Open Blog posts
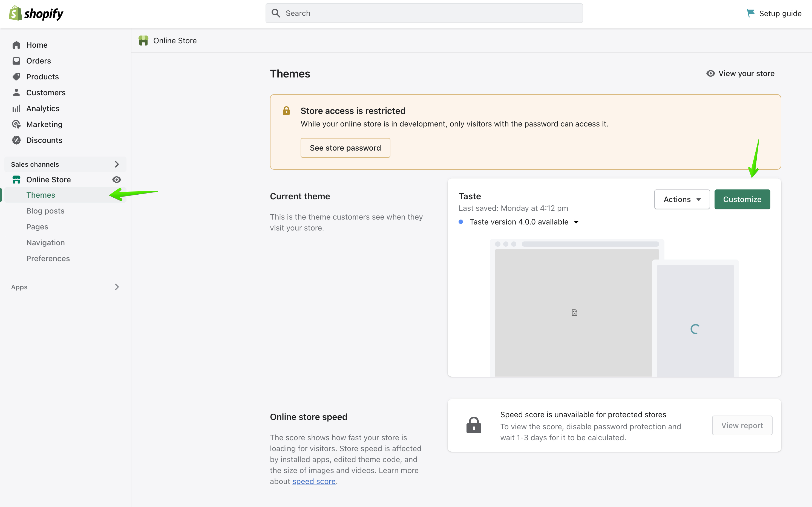The height and width of the screenshot is (507, 812). pos(45,211)
